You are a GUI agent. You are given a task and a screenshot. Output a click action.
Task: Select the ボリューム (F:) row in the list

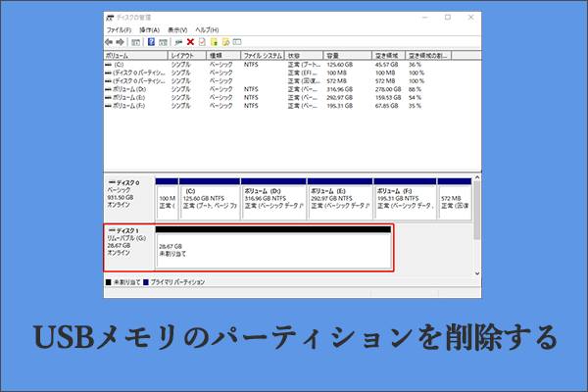[x=128, y=106]
